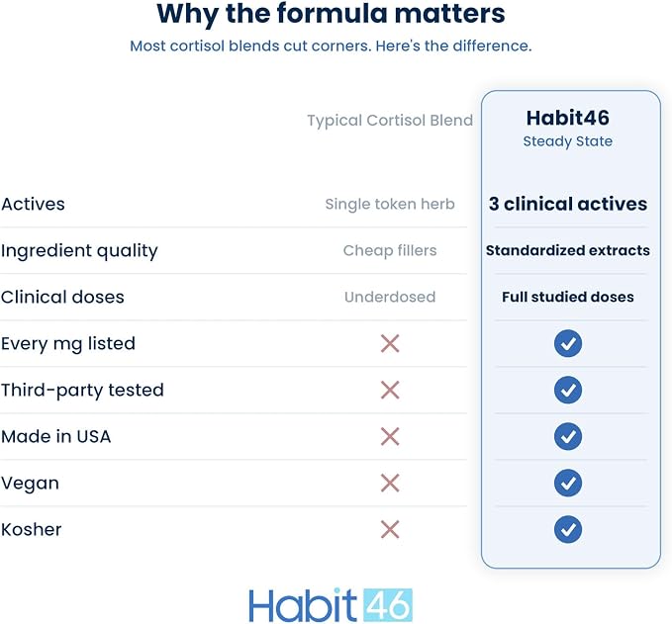Select the Habit46 Steady State column header
The image size is (672, 624).
567,128
